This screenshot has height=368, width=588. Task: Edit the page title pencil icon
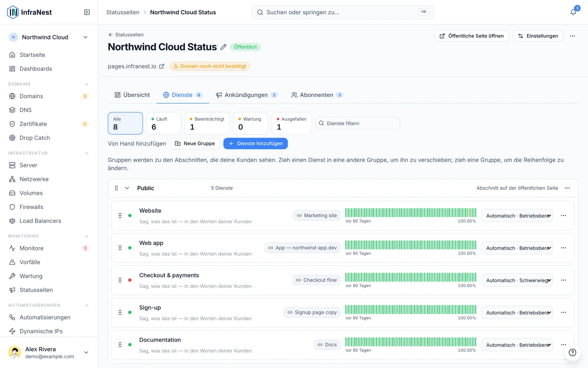tap(223, 47)
